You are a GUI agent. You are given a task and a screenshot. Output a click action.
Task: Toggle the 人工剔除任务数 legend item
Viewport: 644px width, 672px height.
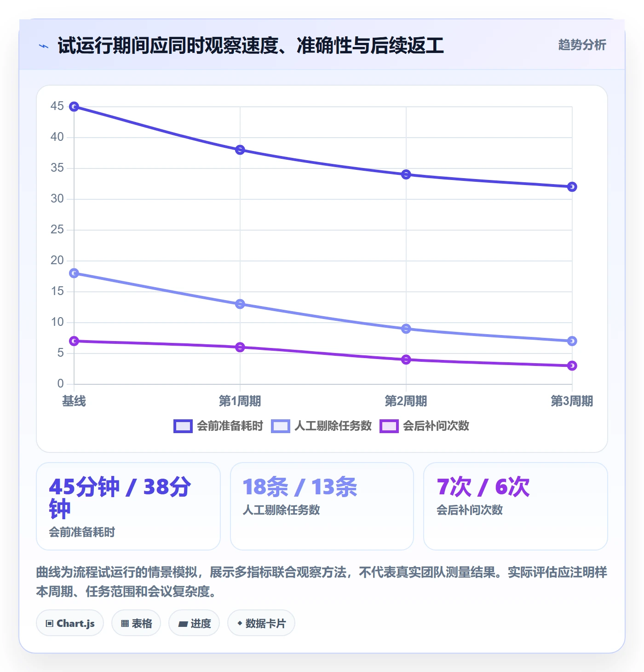point(322,426)
